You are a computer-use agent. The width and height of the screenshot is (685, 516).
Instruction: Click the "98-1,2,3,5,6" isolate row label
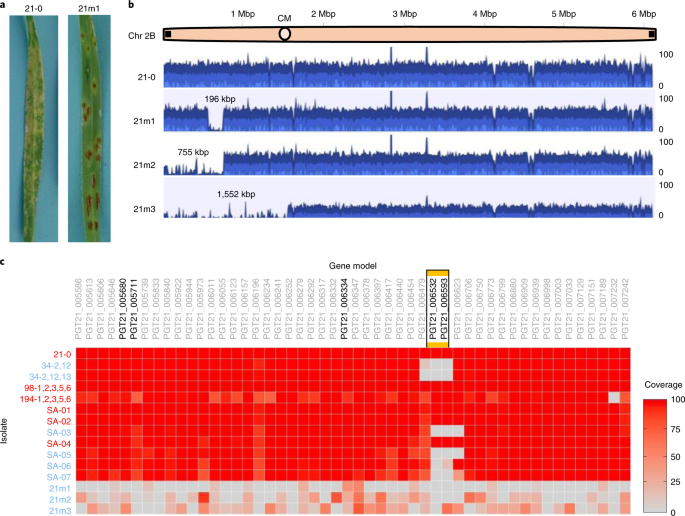point(48,388)
